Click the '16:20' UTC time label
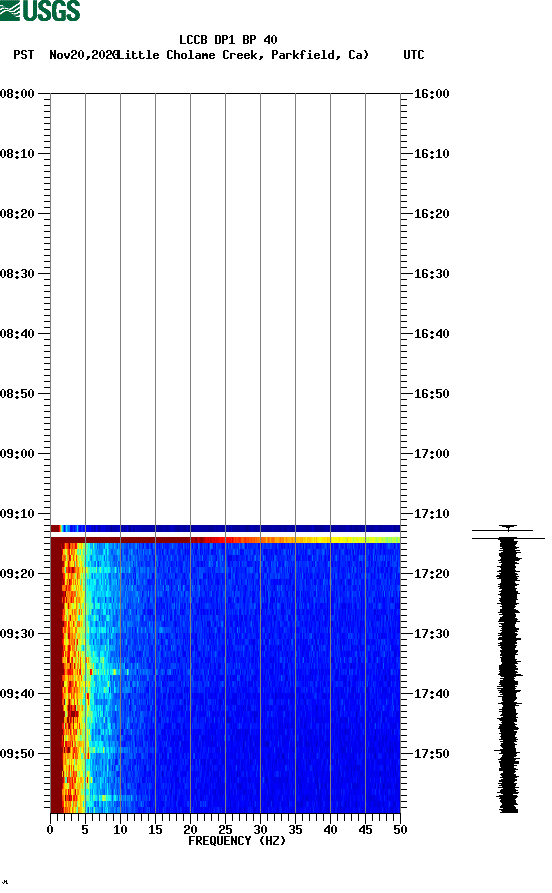Screen dimensions: 552x893 coord(431,214)
